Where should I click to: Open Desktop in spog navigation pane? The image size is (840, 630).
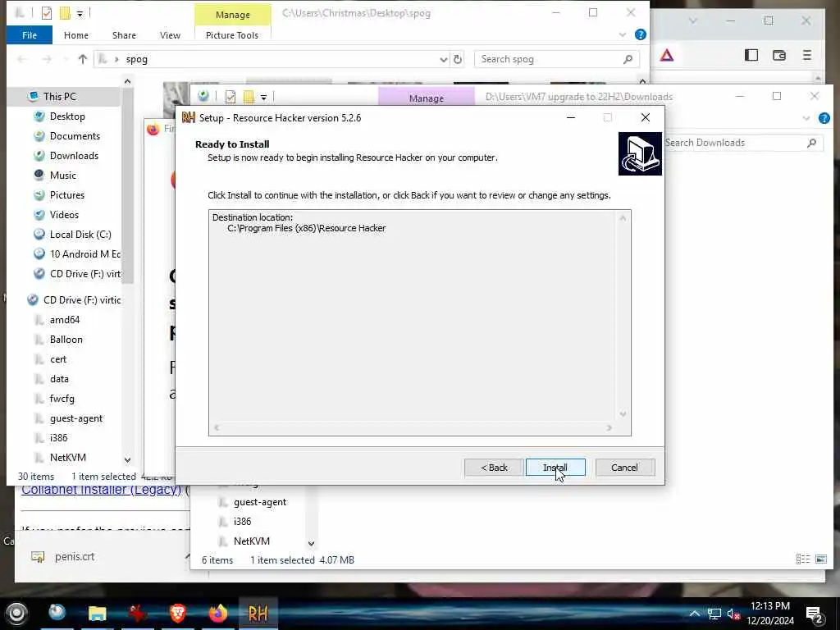[x=67, y=116]
